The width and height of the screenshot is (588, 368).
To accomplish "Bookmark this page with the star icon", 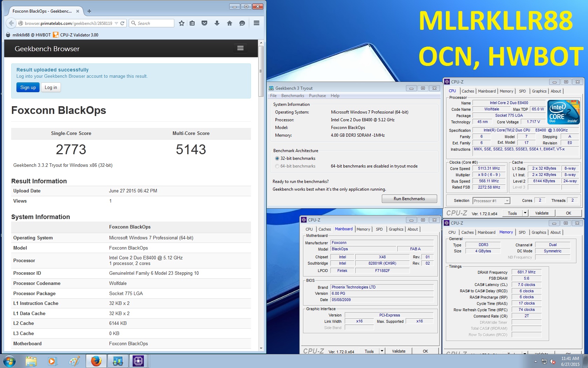I will coord(181,23).
